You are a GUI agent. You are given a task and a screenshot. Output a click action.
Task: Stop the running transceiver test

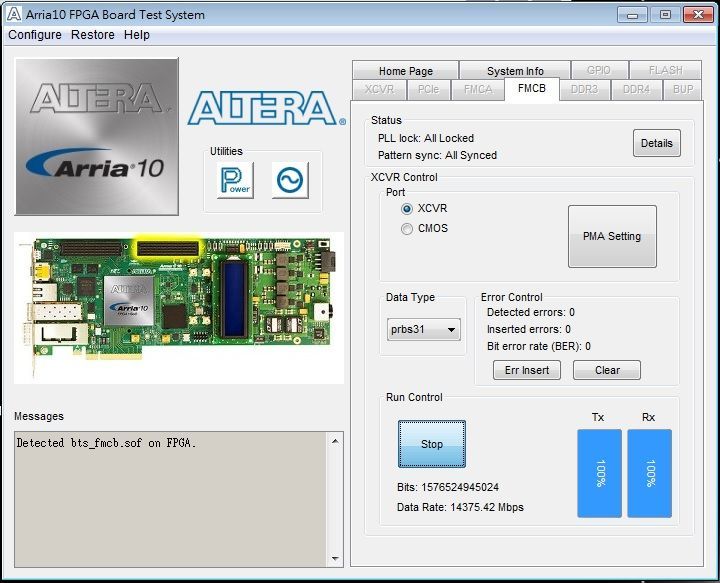point(432,444)
